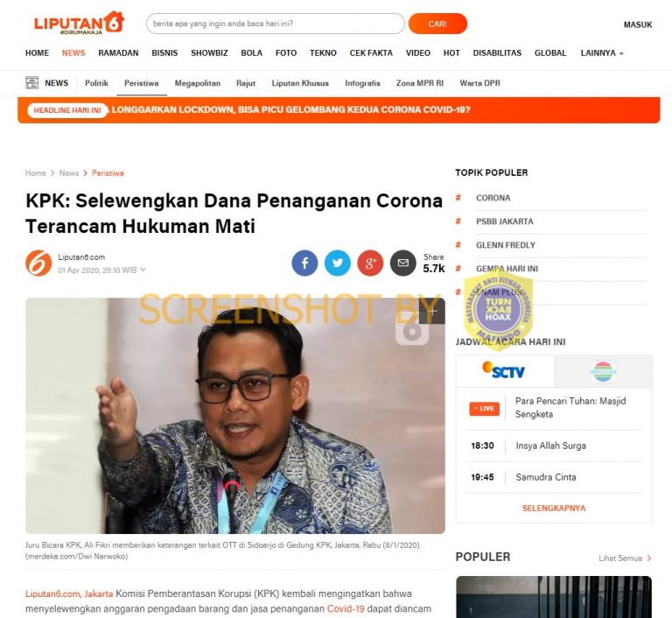
Task: Open Lihat Semua popular list arrow
Action: pos(625,558)
